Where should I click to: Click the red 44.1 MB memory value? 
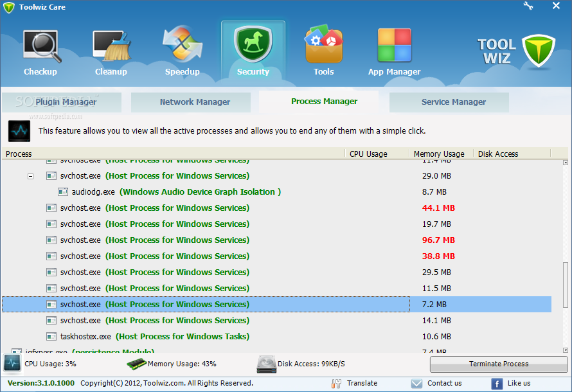(x=438, y=208)
